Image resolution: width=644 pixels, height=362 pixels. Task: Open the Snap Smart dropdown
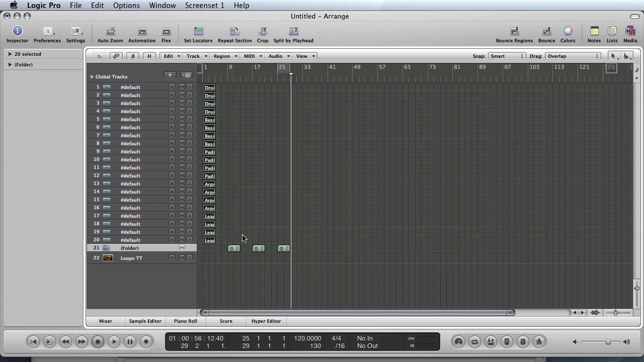click(x=507, y=56)
